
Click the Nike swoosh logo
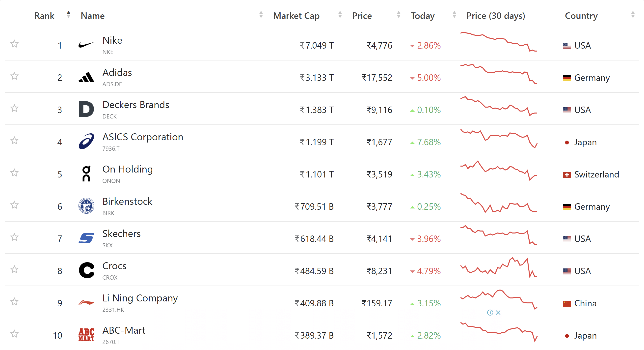point(86,45)
